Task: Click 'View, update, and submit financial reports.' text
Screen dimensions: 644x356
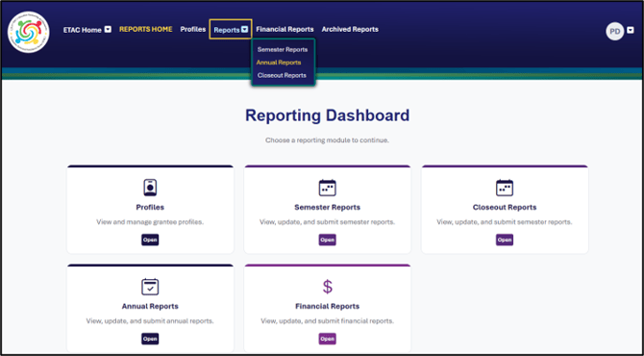Action: (328, 321)
